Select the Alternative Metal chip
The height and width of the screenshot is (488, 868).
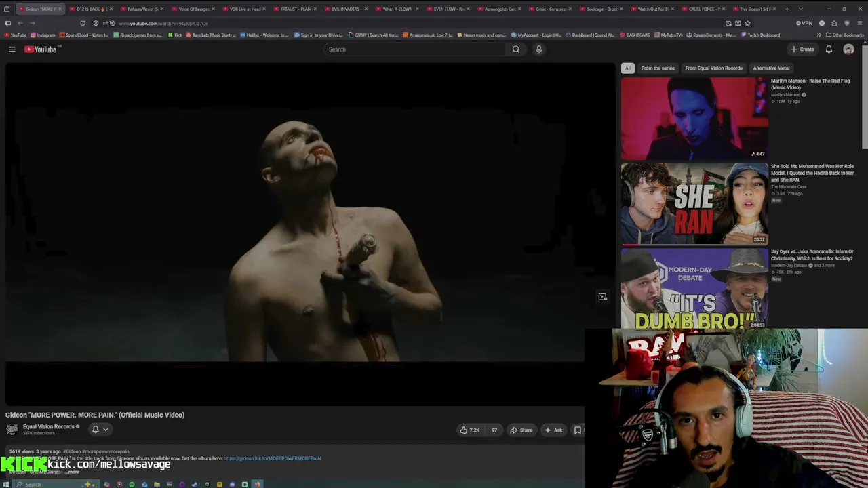click(771, 68)
